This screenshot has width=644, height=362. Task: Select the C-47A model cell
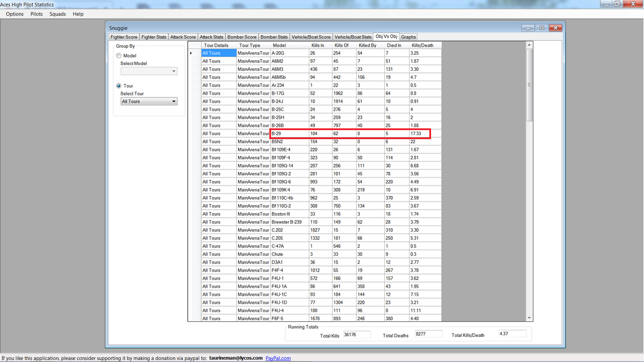point(289,246)
